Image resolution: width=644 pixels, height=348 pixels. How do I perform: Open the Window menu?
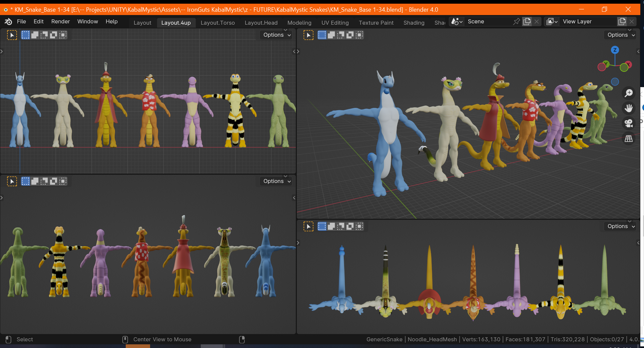(87, 21)
